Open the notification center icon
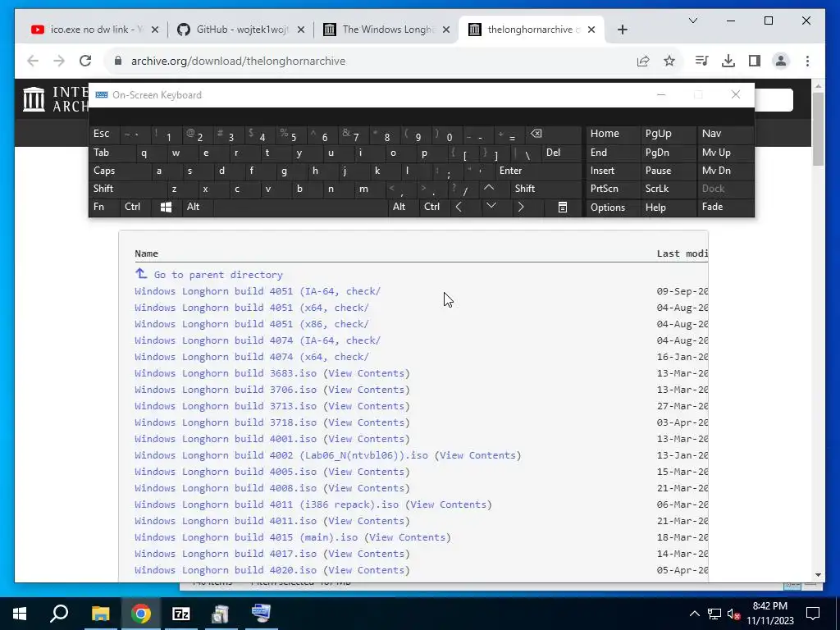The height and width of the screenshot is (630, 840). pos(813,614)
